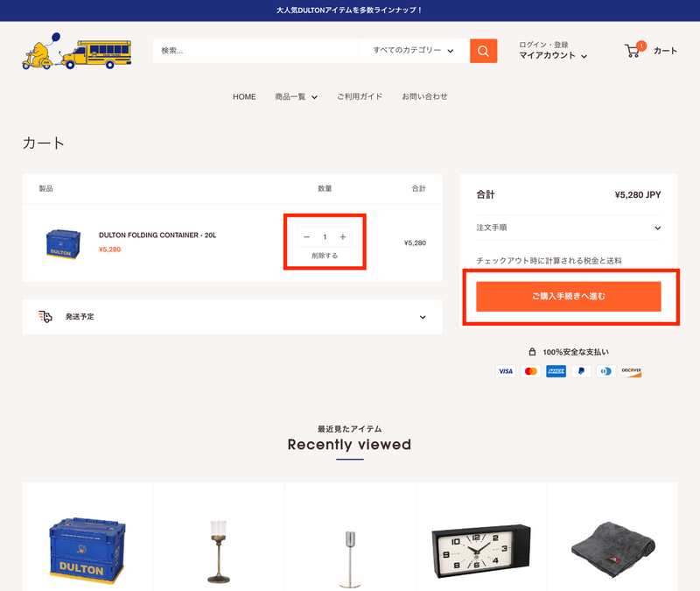Expand the 発送予定 shipping estimate panel

pyautogui.click(x=232, y=317)
